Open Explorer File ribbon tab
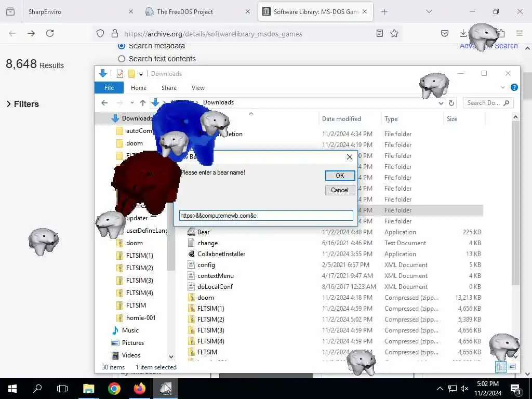 tap(109, 87)
